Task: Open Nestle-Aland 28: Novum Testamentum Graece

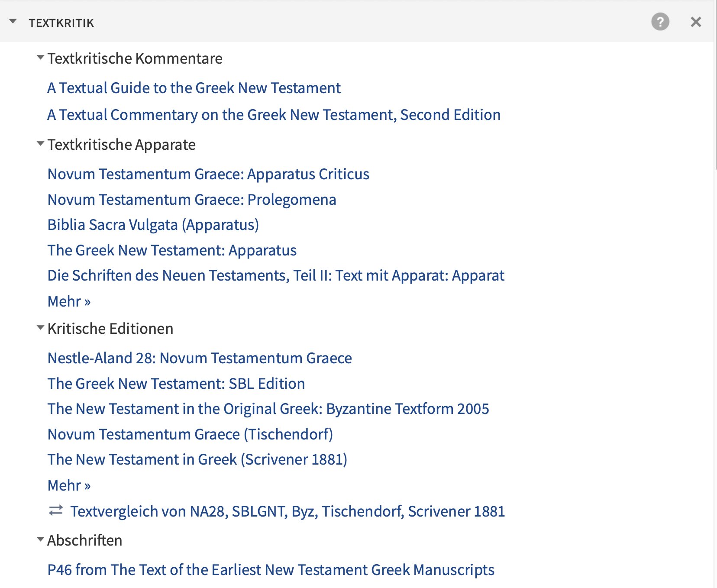Action: pos(200,358)
